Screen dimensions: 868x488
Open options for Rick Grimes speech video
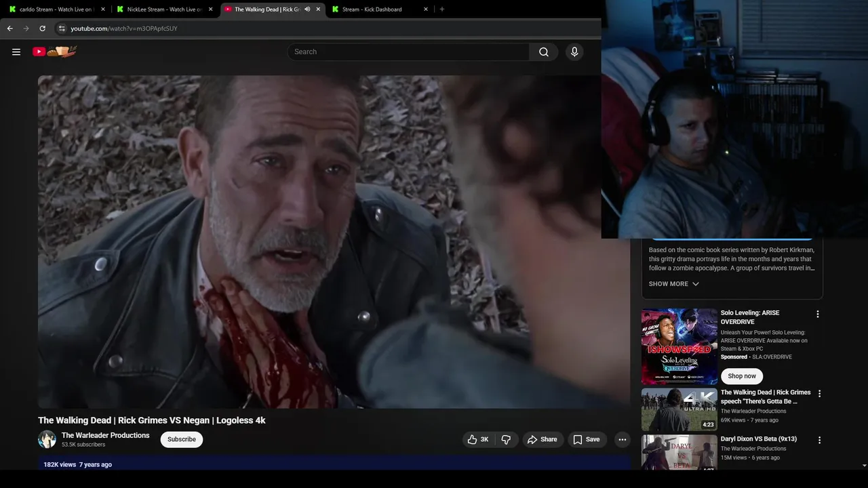coord(819,394)
